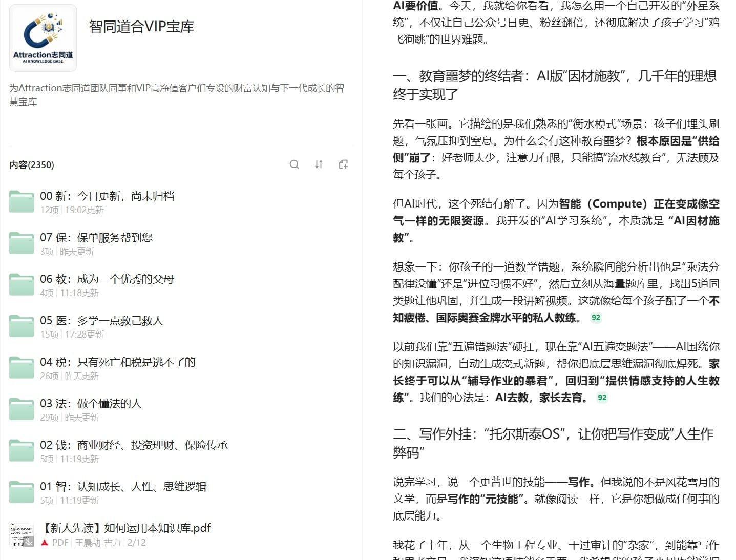Click the folder icon for 05 医
Viewport: 736px width, 560px height.
coord(22,326)
